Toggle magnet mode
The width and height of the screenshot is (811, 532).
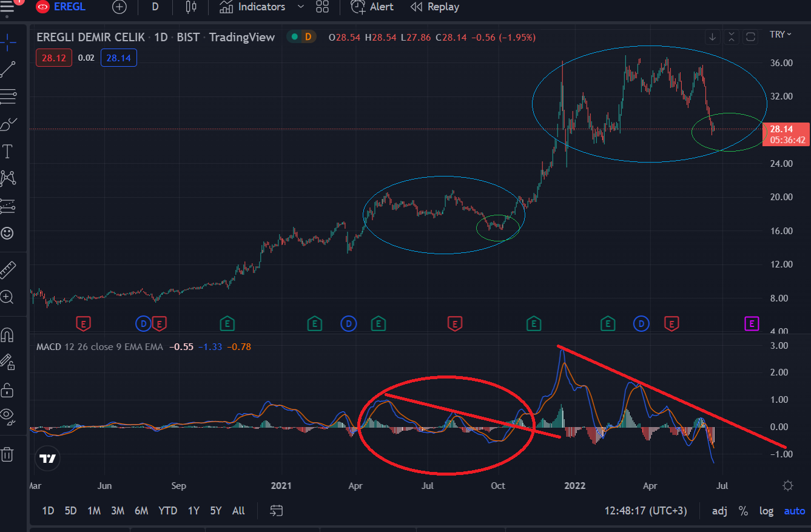pos(7,335)
